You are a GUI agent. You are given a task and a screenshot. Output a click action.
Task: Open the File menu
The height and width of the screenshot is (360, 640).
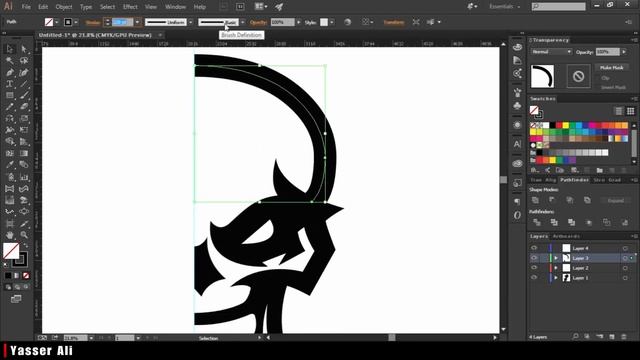coord(26,7)
